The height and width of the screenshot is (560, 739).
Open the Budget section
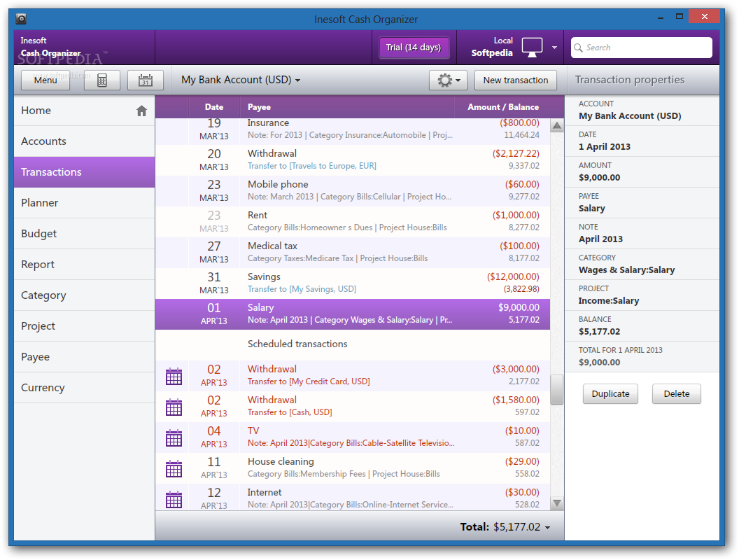point(85,234)
